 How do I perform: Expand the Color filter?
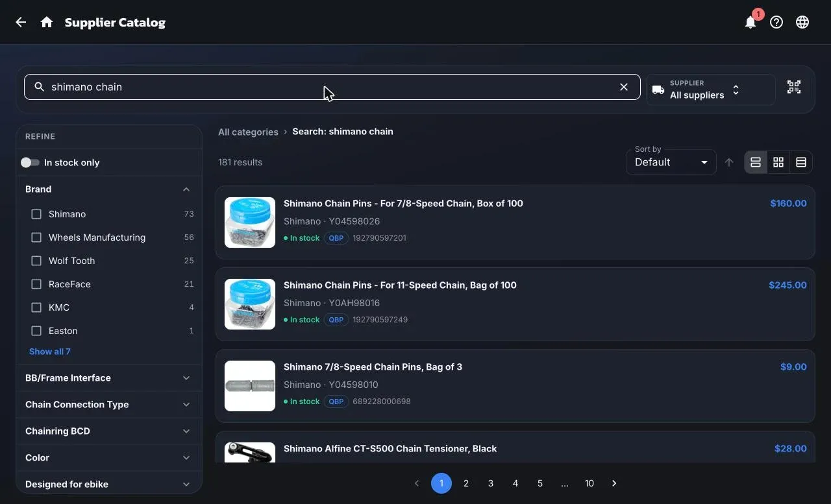(x=109, y=458)
